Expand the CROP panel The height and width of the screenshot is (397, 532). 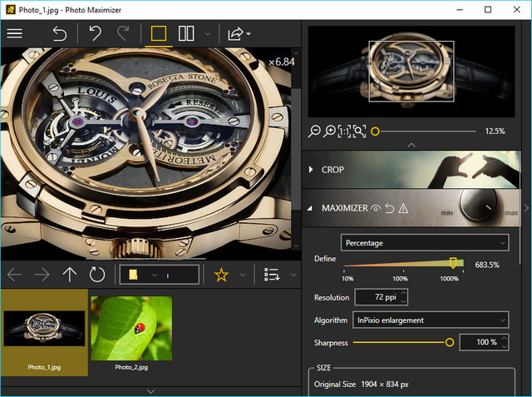pyautogui.click(x=332, y=170)
